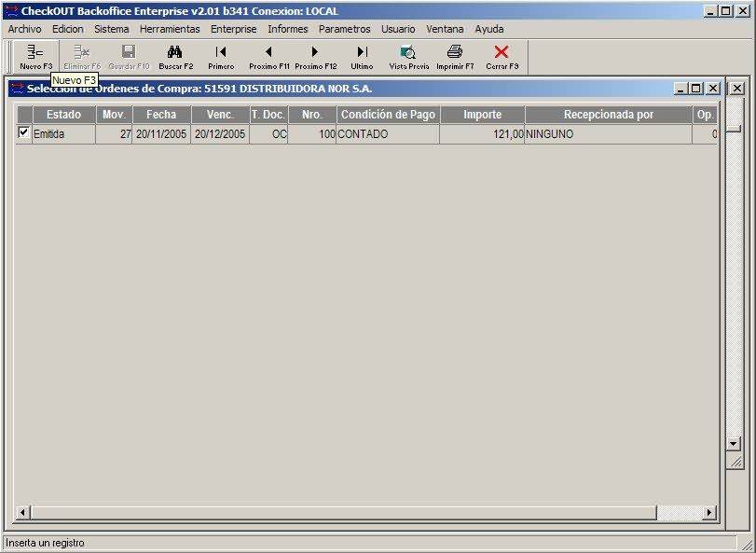The image size is (756, 553).
Task: Click the status bar text Inserta un registro
Action: click(45, 543)
